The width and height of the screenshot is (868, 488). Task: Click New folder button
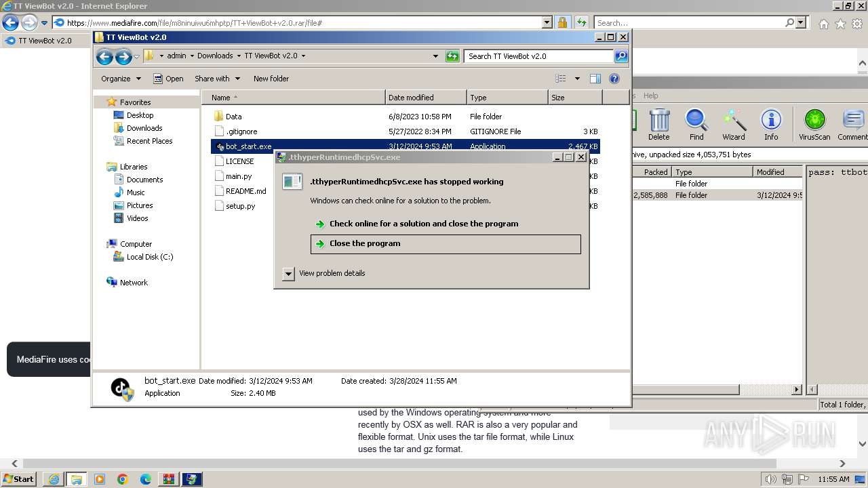(271, 79)
